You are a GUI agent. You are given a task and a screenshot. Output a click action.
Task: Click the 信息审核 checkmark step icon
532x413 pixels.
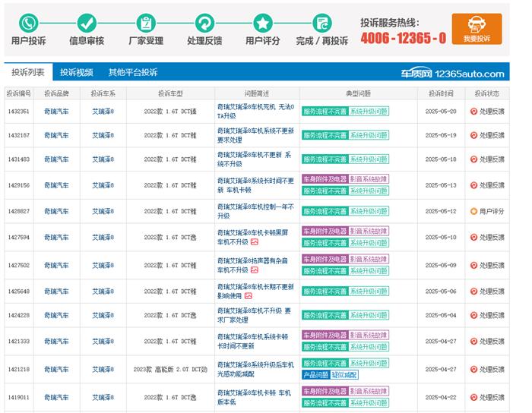point(87,23)
